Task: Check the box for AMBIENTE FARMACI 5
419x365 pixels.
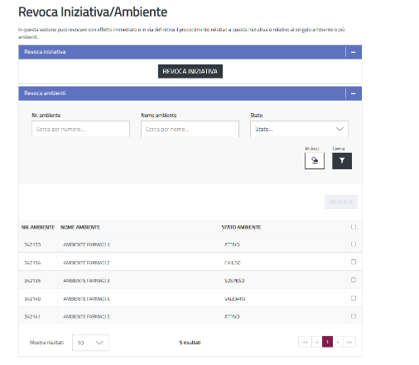Action: [353, 316]
